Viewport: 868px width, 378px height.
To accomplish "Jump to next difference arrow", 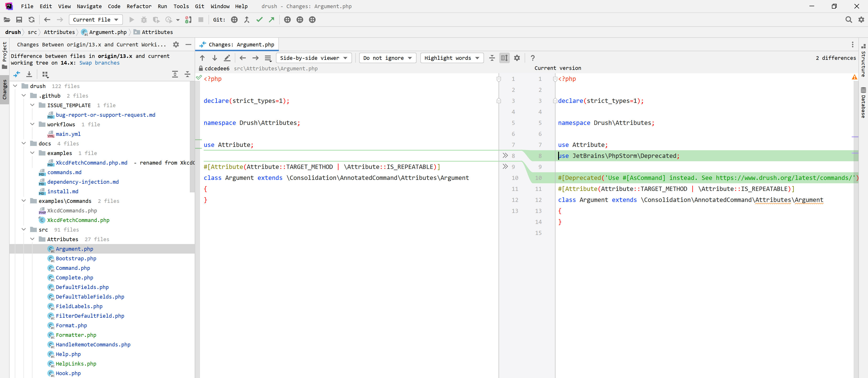I will click(x=215, y=58).
